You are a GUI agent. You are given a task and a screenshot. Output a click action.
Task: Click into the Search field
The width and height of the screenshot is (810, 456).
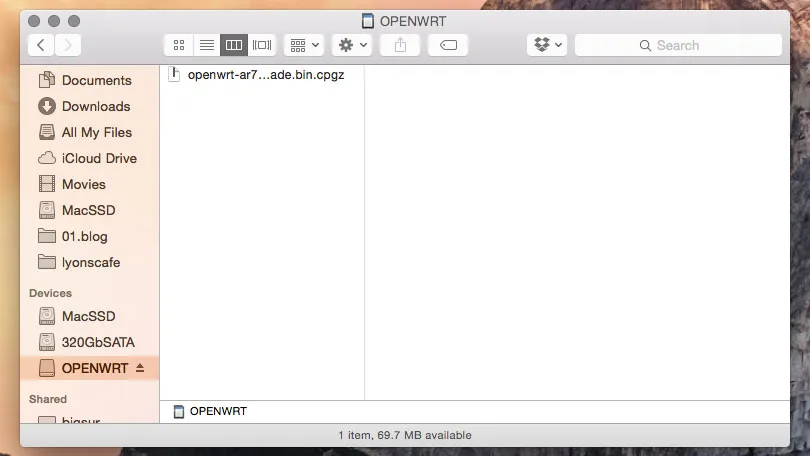pos(678,45)
